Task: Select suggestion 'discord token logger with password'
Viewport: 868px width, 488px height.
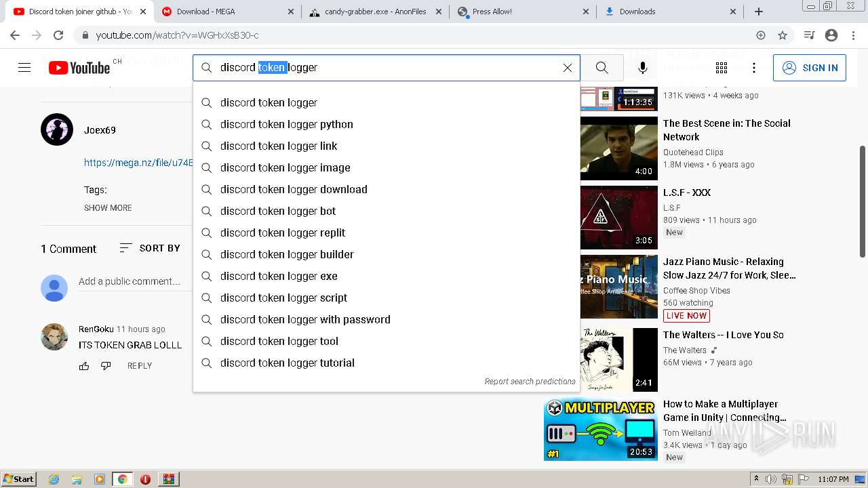Action: pos(387,319)
